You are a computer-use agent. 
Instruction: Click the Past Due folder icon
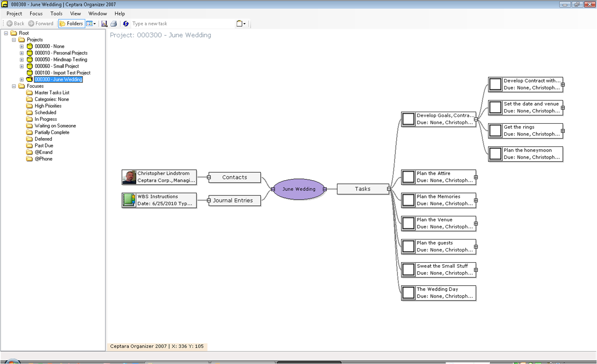pyautogui.click(x=29, y=146)
